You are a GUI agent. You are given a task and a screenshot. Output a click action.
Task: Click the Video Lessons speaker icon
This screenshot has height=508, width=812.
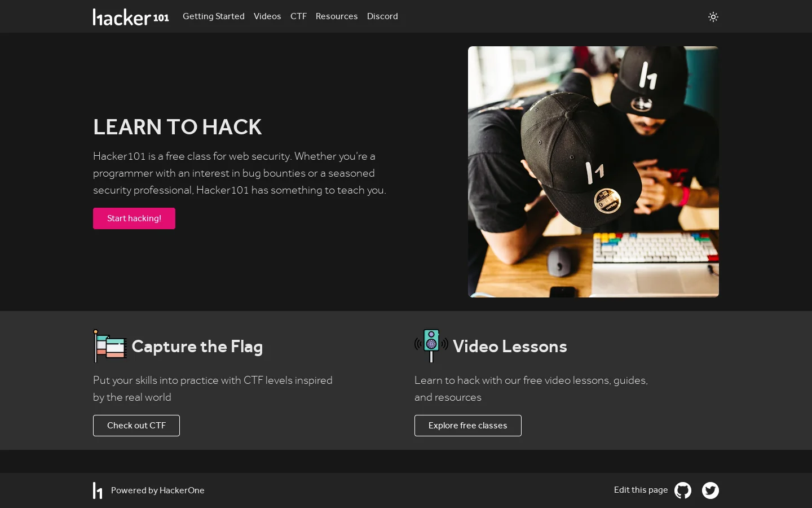431,346
